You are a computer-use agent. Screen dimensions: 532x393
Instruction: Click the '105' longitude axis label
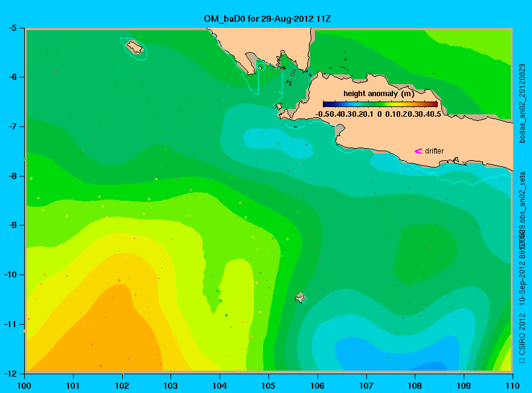coord(268,386)
